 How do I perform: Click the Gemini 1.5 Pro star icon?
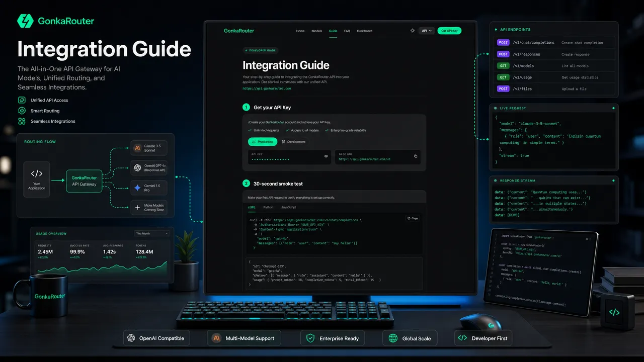click(x=137, y=188)
